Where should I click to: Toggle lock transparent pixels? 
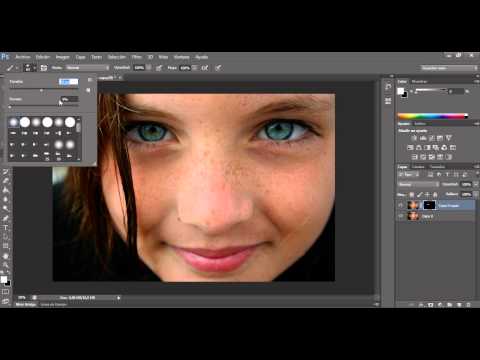tap(412, 194)
